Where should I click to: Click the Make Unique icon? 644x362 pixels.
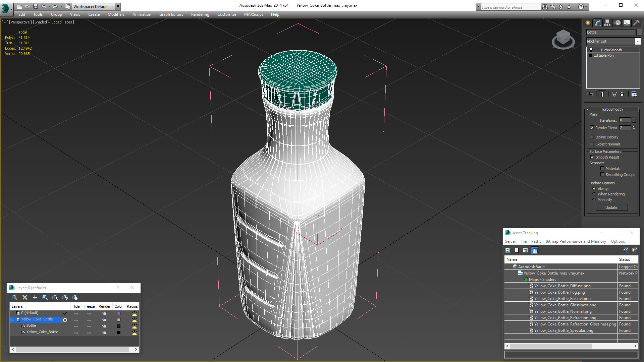[x=614, y=94]
